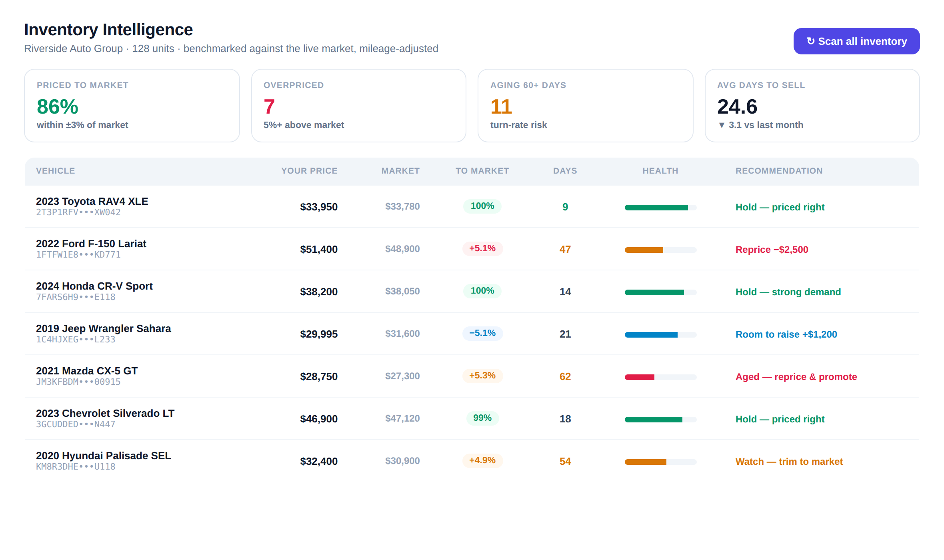Click the 100% badge for Honda CR-V

pyautogui.click(x=482, y=291)
